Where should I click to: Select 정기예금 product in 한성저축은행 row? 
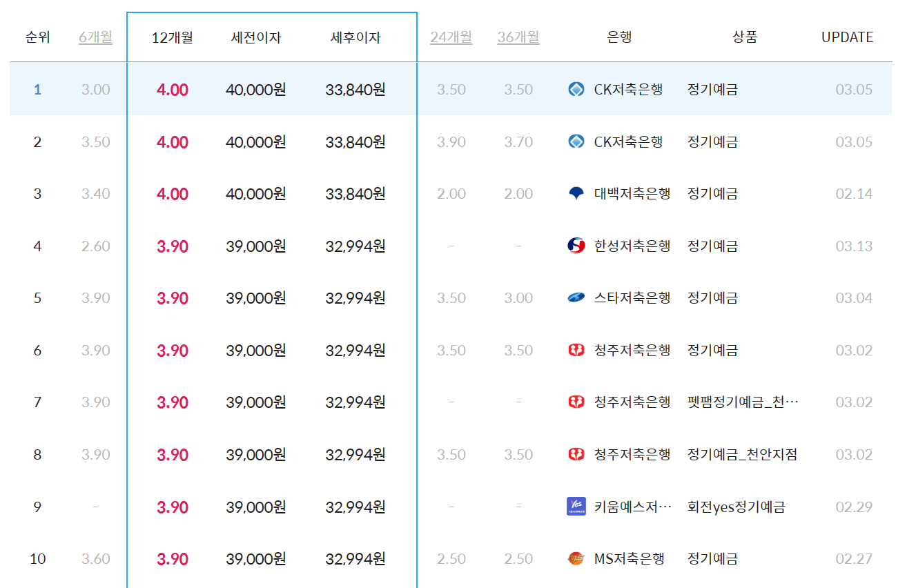click(x=712, y=246)
